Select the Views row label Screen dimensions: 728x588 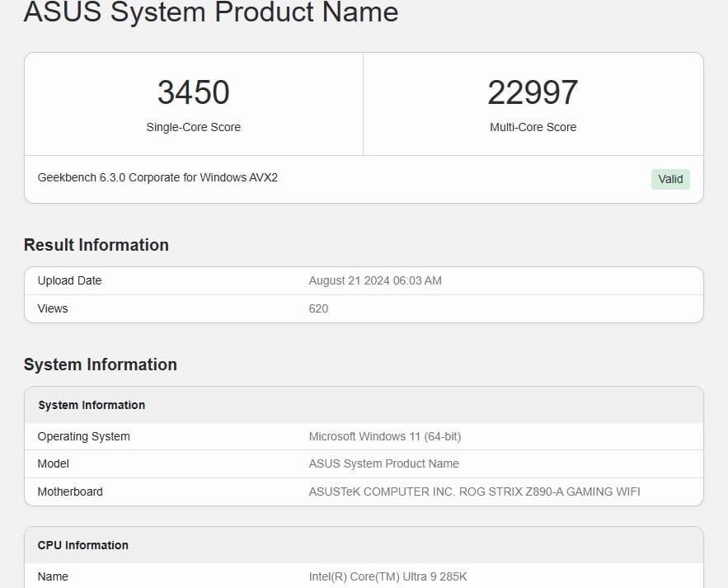(x=53, y=308)
